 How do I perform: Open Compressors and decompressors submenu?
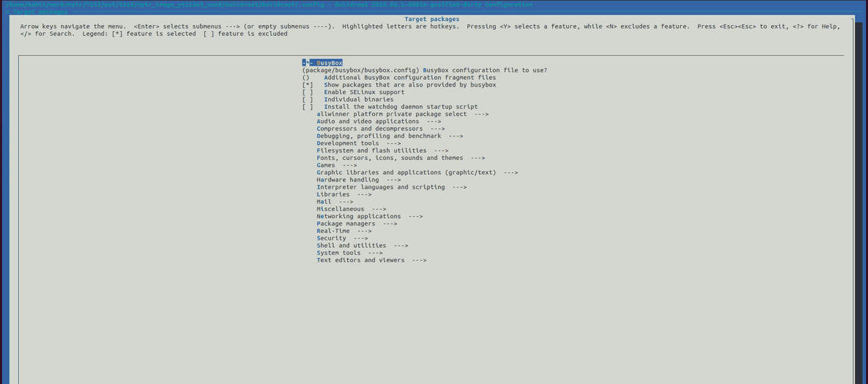(x=380, y=129)
